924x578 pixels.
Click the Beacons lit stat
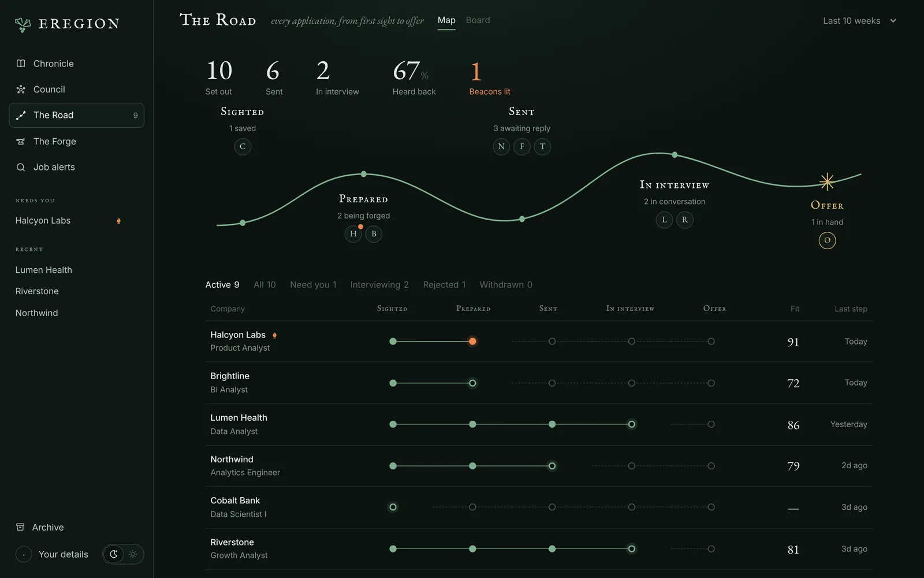489,78
